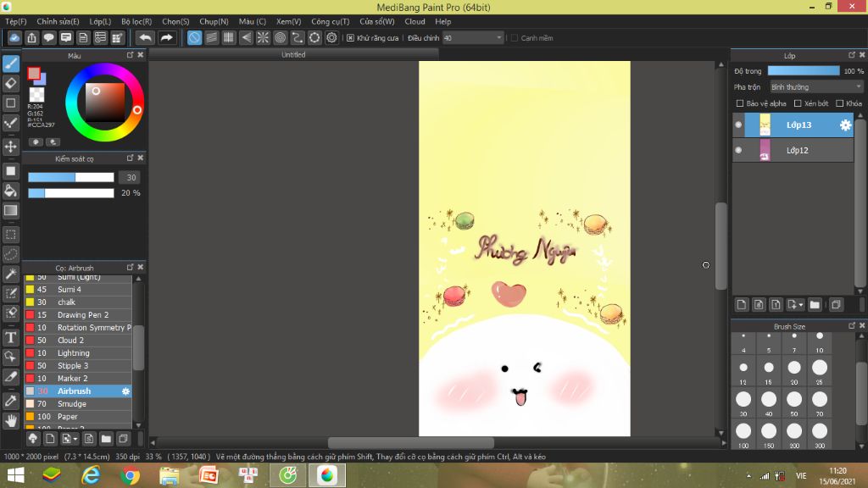This screenshot has height=488, width=868.
Task: Enable the parallel snap guide
Action: point(211,37)
